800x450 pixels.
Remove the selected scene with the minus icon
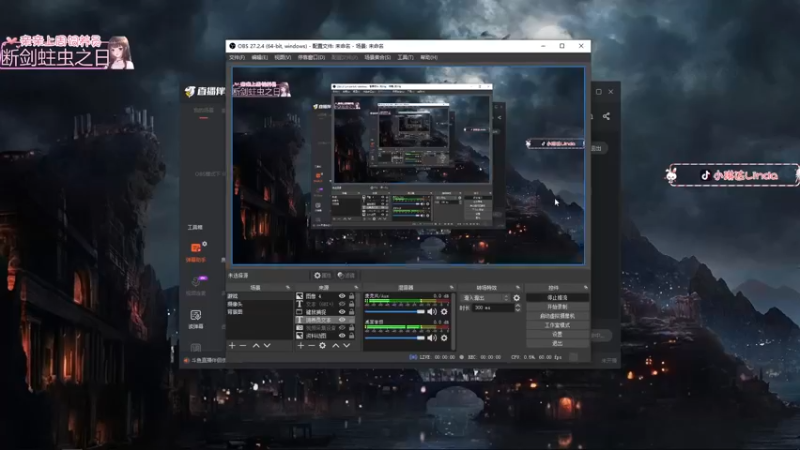pos(243,345)
